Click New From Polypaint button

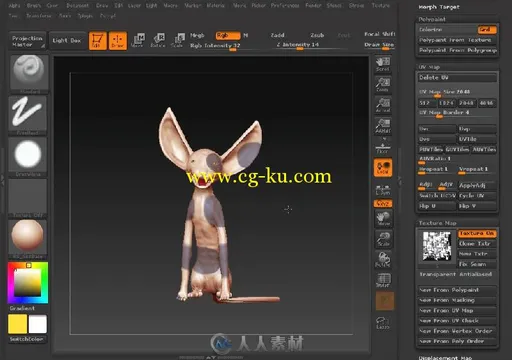(457, 290)
